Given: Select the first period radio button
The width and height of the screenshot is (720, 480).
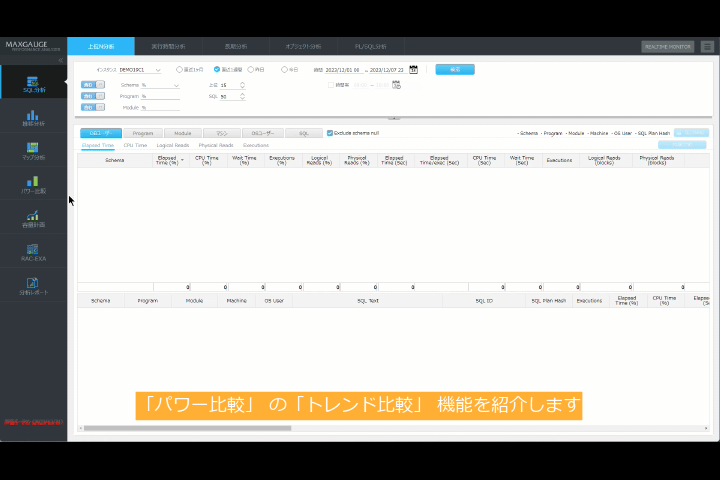Looking at the screenshot, I should point(179,69).
